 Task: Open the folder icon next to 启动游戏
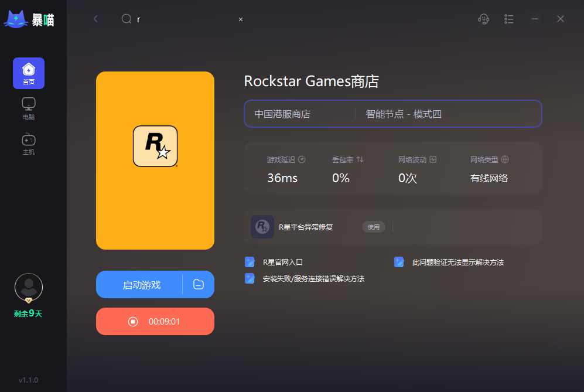[x=199, y=284]
